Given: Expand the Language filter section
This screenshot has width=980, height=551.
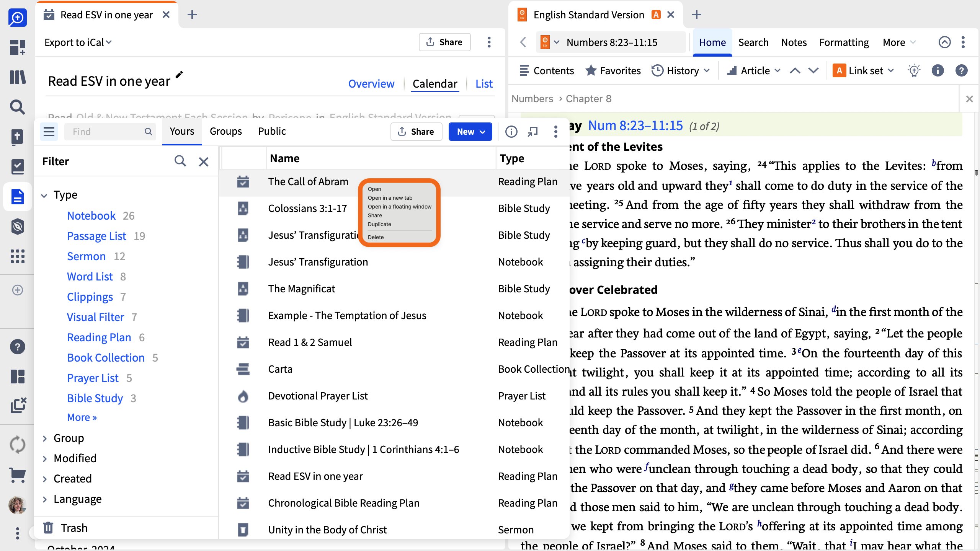Looking at the screenshot, I should 45,499.
